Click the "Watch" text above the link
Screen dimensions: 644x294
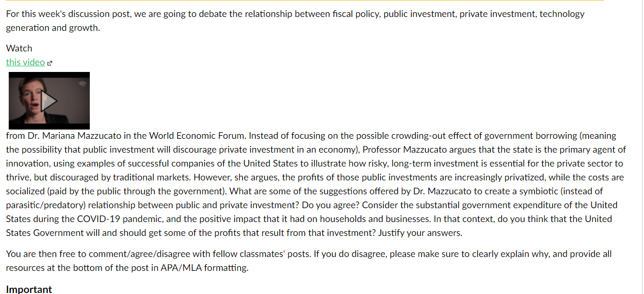[x=19, y=48]
